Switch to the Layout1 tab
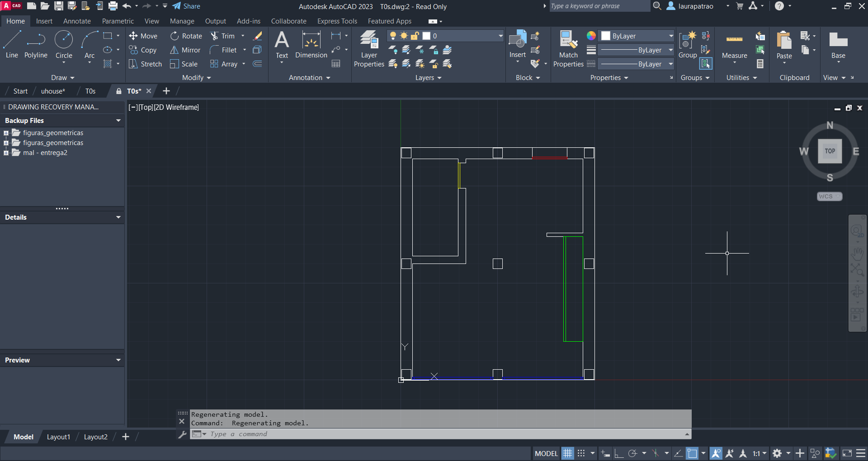The image size is (868, 461). point(58,437)
